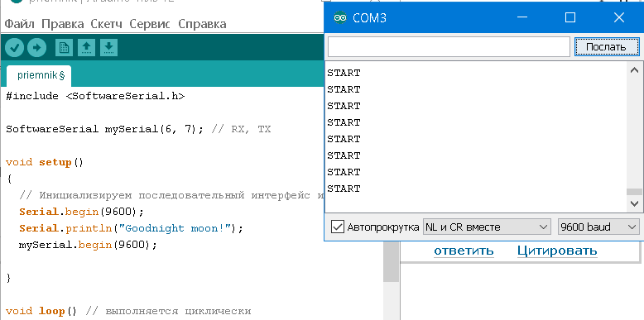The height and width of the screenshot is (320, 644).
Task: Click the Verify checkmark icon
Action: point(14,48)
